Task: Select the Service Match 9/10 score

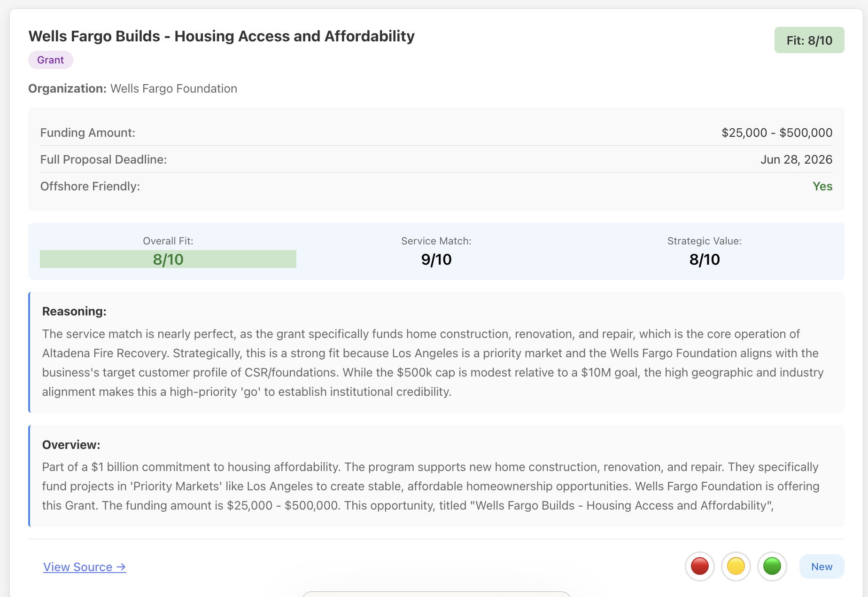Action: [436, 259]
